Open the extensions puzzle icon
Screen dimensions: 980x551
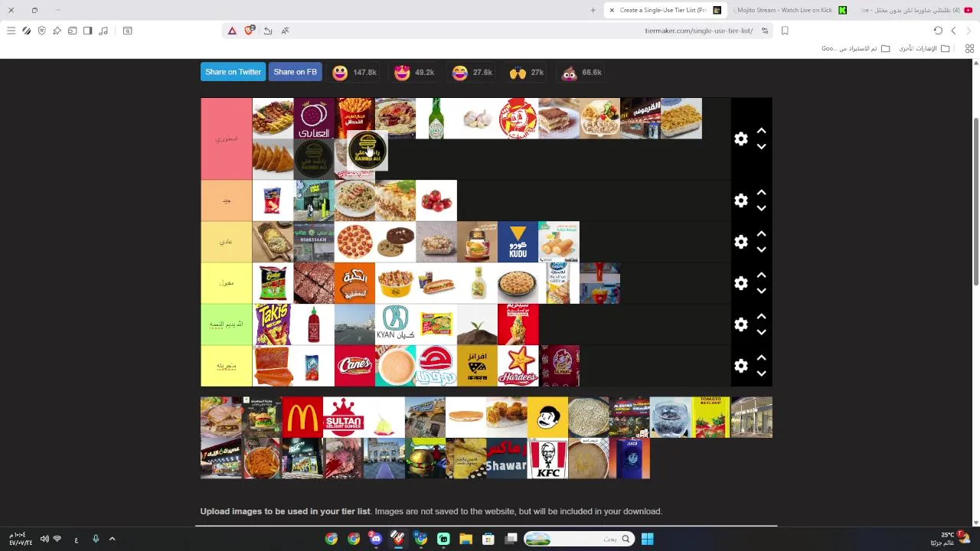click(57, 31)
